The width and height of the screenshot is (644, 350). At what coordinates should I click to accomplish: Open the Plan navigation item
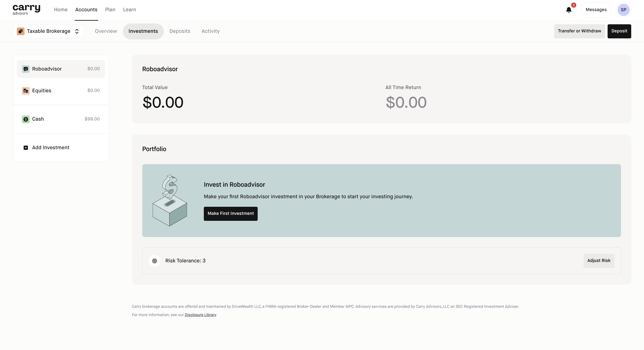(x=110, y=10)
